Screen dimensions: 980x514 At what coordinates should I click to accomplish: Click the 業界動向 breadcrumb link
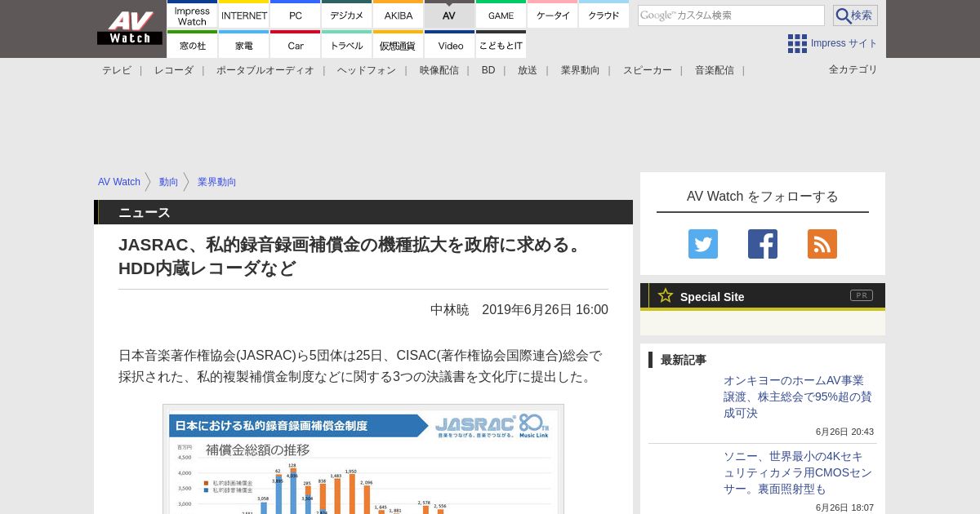pyautogui.click(x=217, y=182)
